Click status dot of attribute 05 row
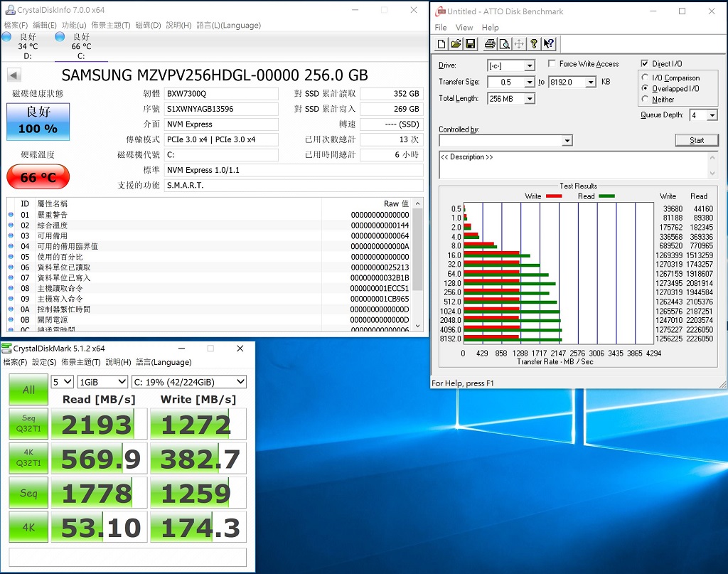The height and width of the screenshot is (574, 728). click(11, 256)
